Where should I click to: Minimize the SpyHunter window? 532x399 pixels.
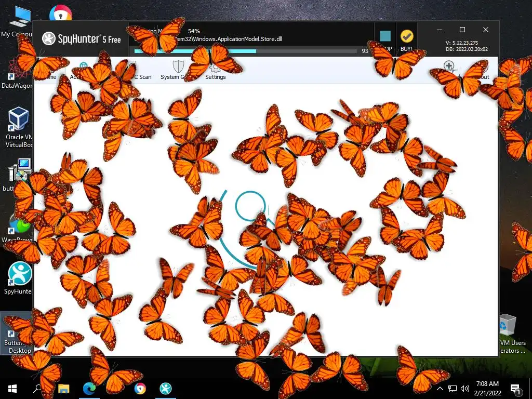440,30
